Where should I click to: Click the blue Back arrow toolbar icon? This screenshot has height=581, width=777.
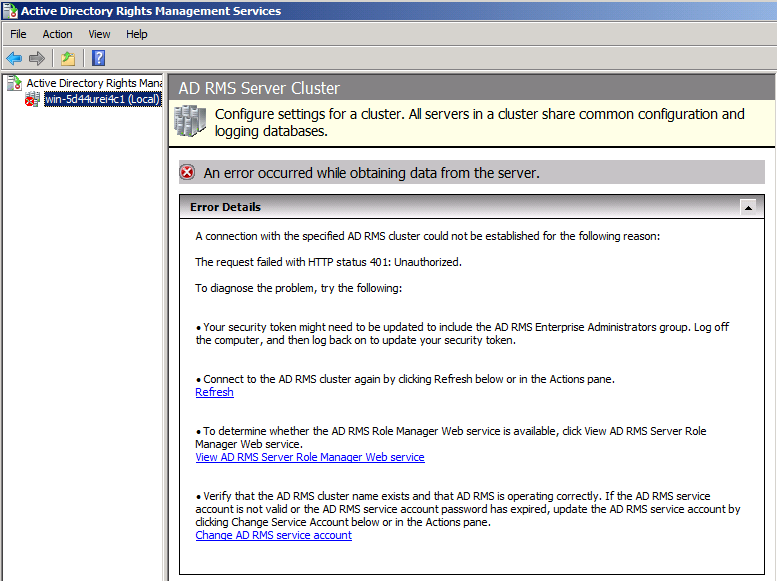pos(14,58)
